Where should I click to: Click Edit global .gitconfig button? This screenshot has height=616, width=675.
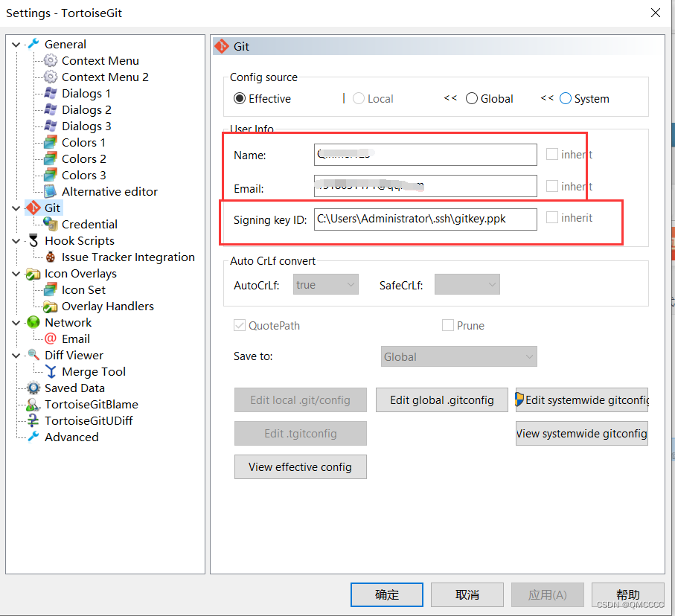point(441,400)
